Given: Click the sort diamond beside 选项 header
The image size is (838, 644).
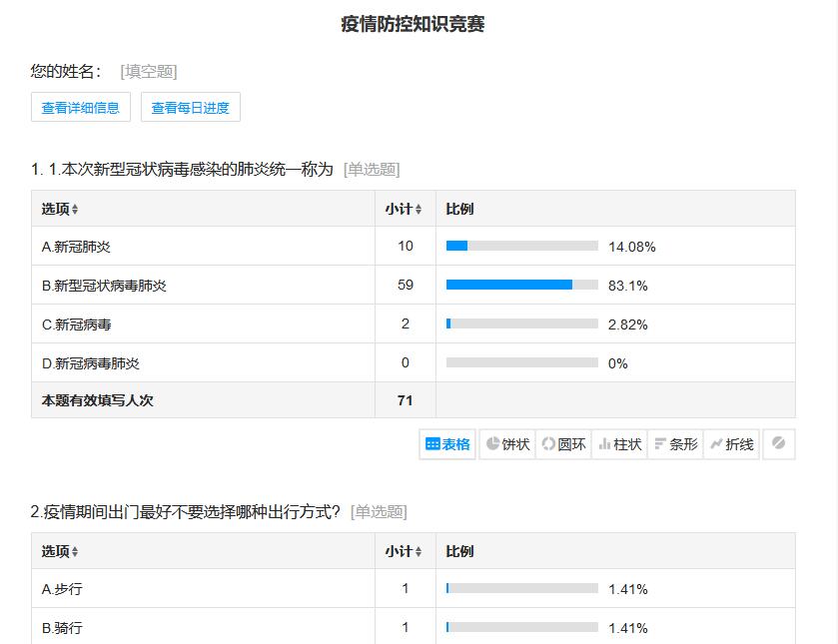Looking at the screenshot, I should pyautogui.click(x=75, y=208).
